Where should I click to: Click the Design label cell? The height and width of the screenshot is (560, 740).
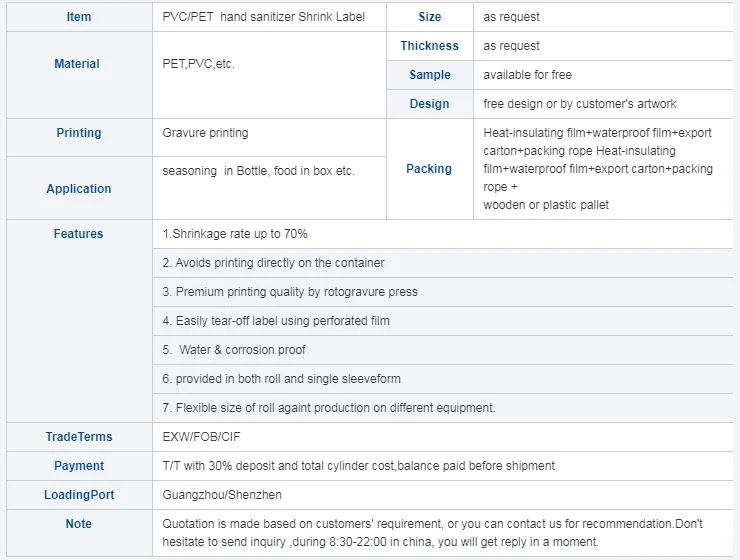coord(430,104)
